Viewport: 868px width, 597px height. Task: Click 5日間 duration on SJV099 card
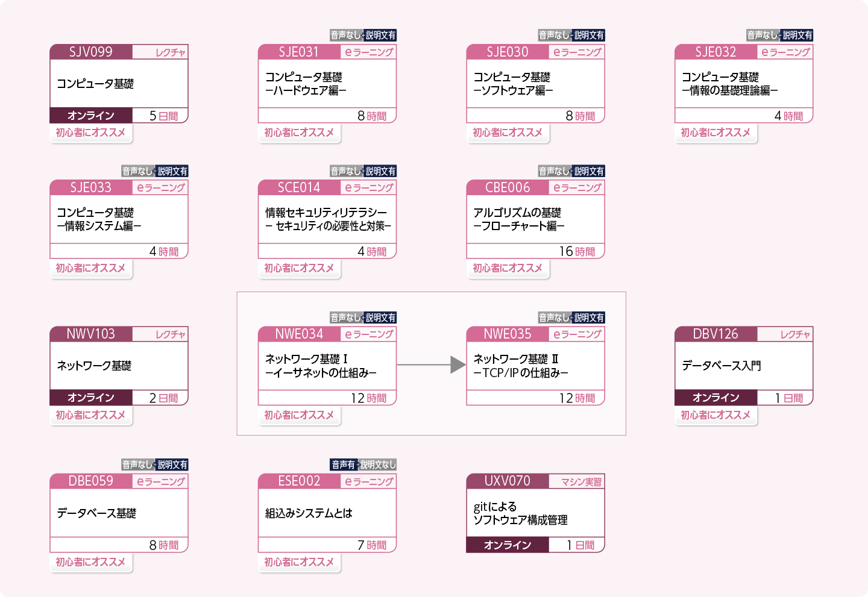tap(164, 116)
